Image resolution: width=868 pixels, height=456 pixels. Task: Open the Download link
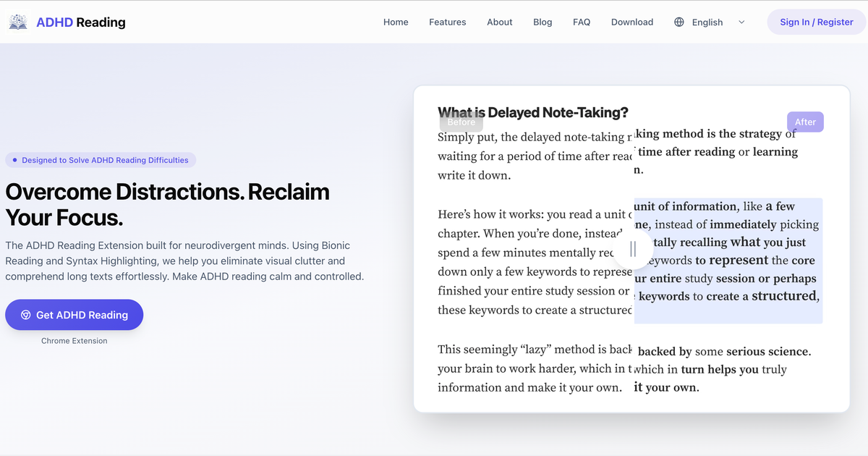coord(631,22)
